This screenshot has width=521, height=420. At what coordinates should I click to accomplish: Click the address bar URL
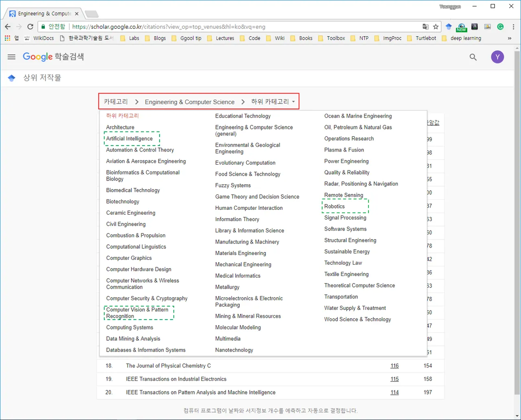[169, 27]
